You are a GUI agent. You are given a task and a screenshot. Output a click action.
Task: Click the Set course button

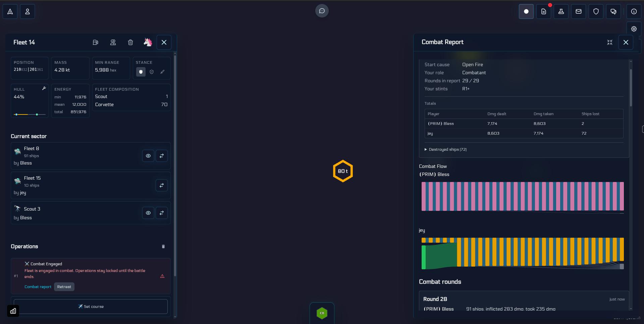[x=91, y=307]
